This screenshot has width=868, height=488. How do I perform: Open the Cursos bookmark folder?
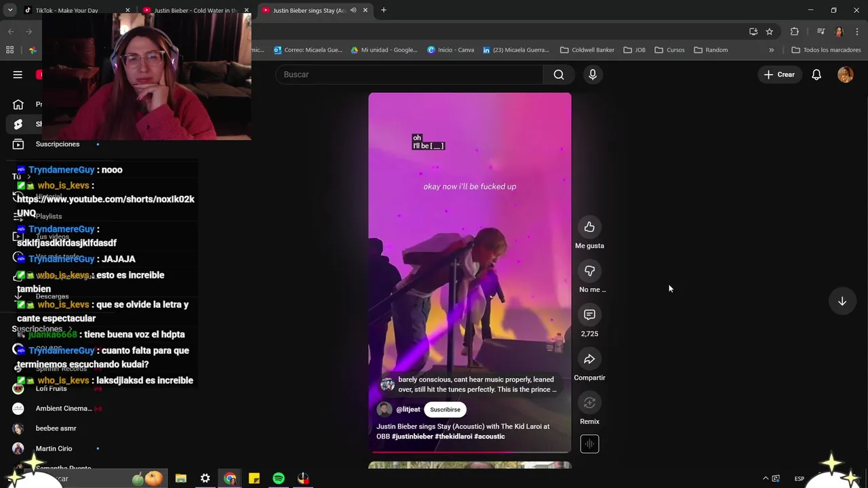click(x=669, y=49)
